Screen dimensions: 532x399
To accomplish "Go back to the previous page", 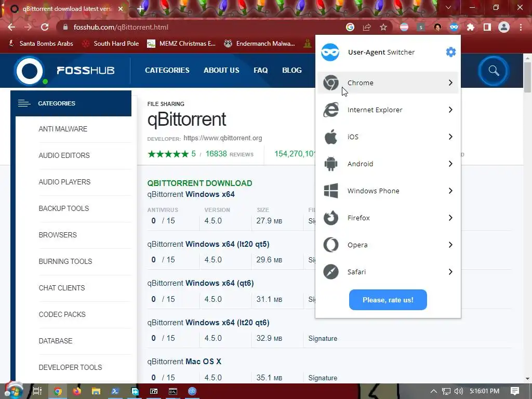I will (x=11, y=27).
